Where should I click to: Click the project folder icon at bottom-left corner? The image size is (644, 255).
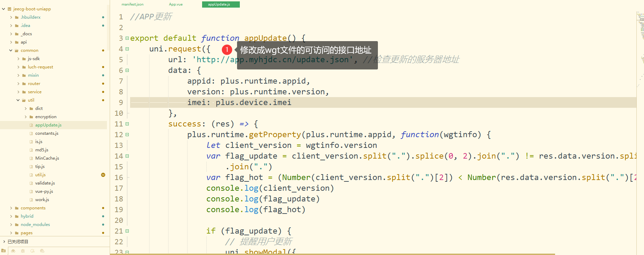(3, 251)
